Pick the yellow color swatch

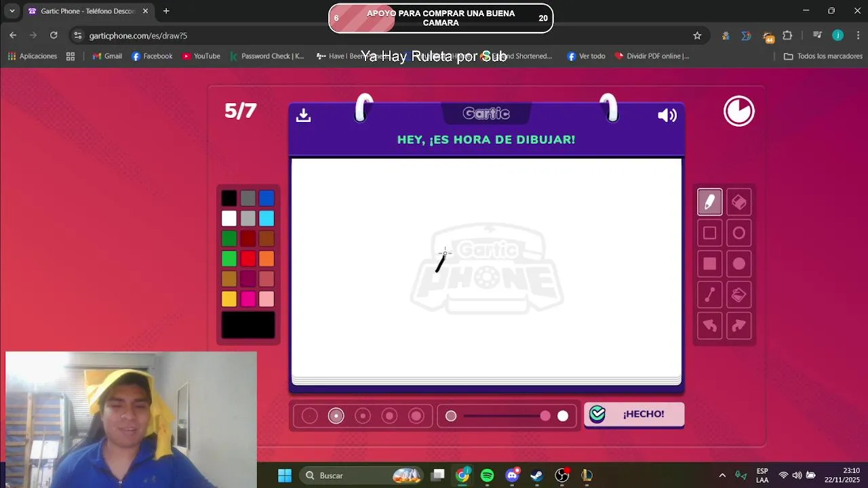pyautogui.click(x=229, y=299)
